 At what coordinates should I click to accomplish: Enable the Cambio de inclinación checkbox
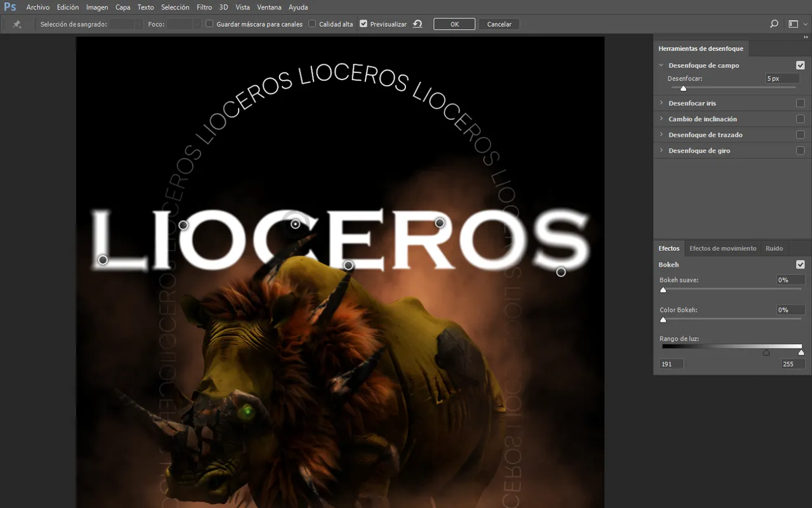pos(800,119)
